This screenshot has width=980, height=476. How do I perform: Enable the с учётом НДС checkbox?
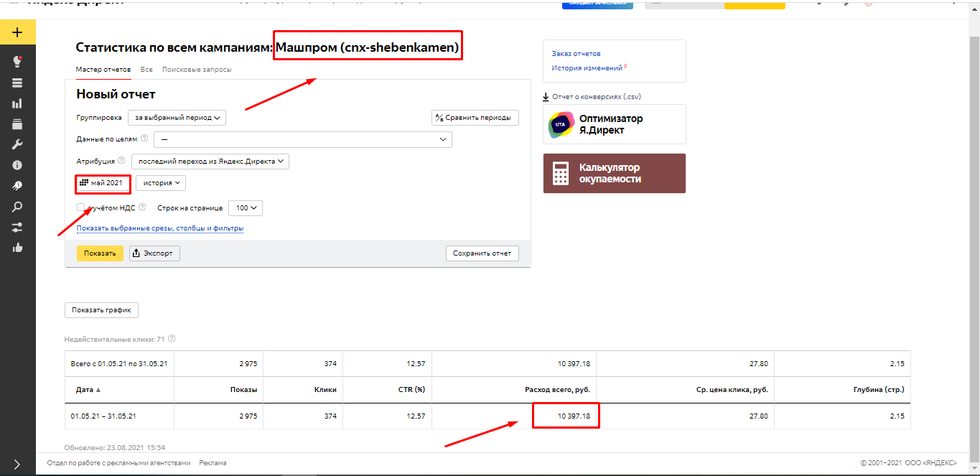tap(81, 206)
